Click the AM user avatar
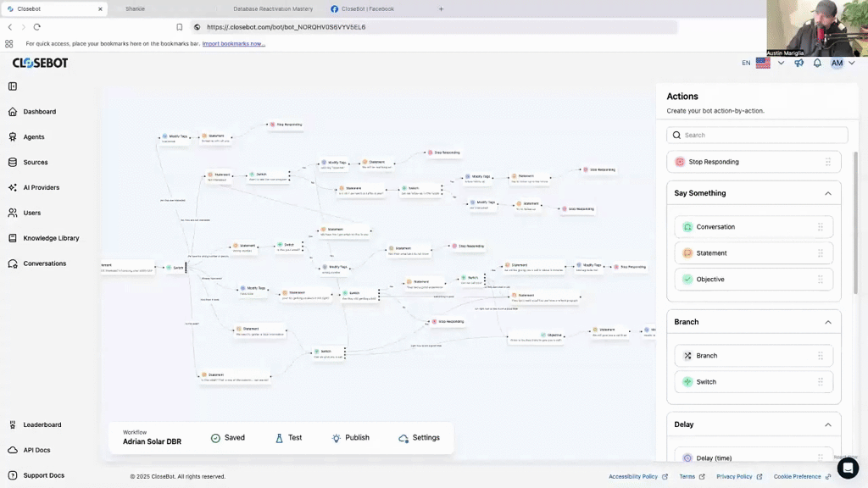 tap(837, 63)
